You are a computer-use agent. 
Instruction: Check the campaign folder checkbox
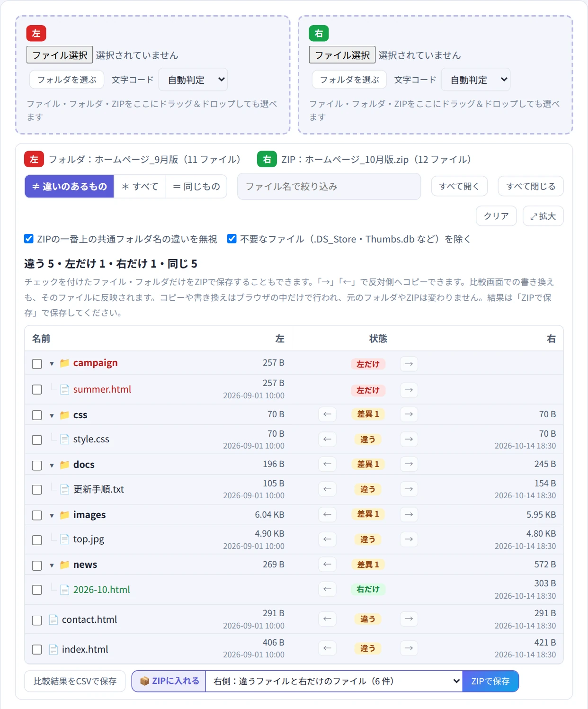click(x=37, y=364)
